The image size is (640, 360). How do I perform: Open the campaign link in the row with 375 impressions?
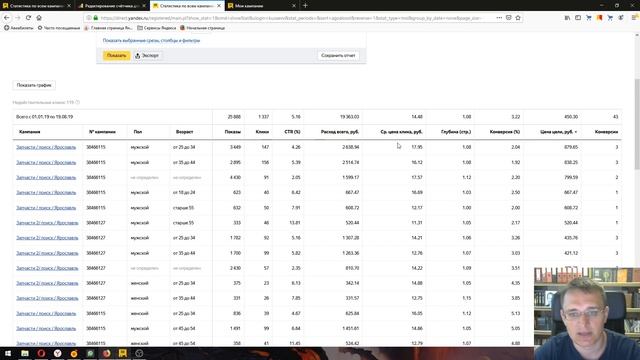click(47, 283)
